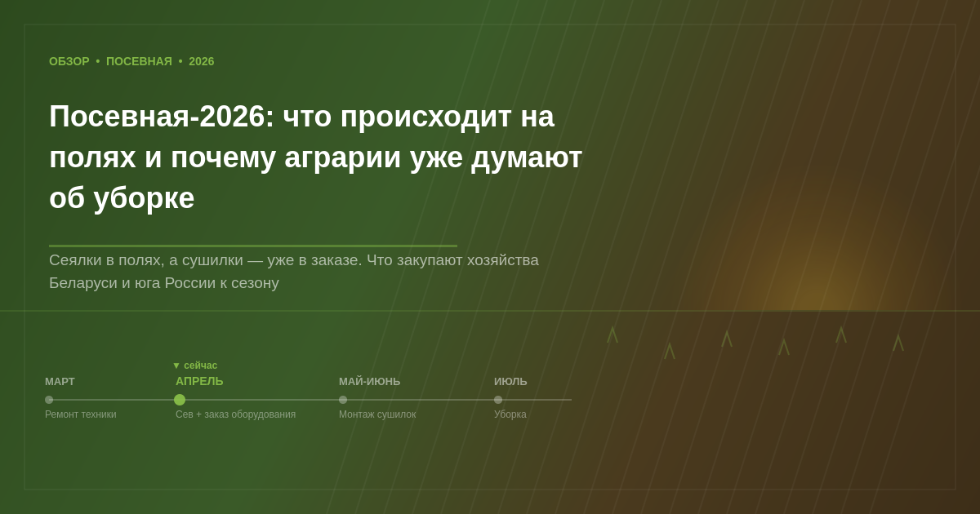This screenshot has width=980, height=514.
Task: Select the МАЙ-ИЮНЬ month label
Action: 369,381
